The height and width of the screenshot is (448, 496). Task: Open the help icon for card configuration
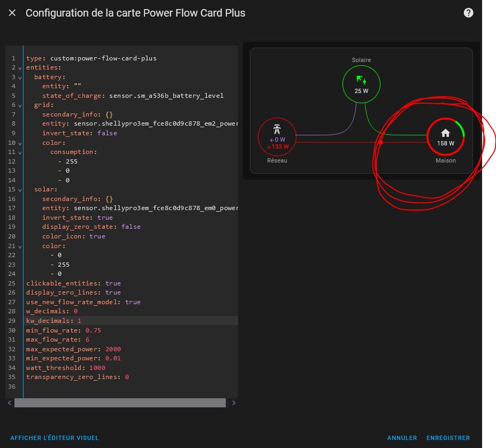pyautogui.click(x=468, y=13)
